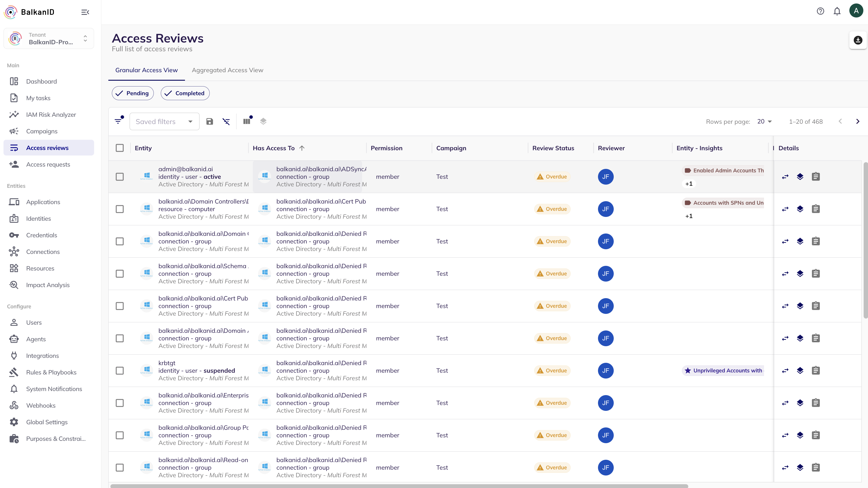This screenshot has height=488, width=868.
Task: Open the Saved filters dropdown
Action: pos(165,121)
